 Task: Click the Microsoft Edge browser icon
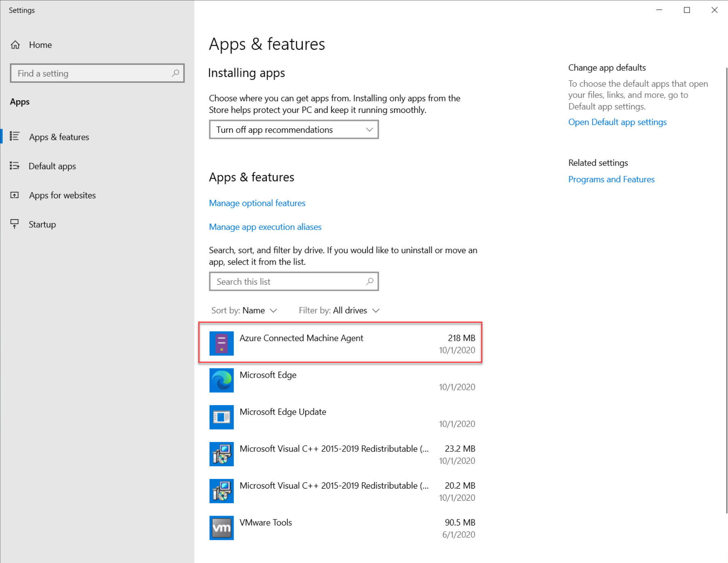tap(221, 380)
